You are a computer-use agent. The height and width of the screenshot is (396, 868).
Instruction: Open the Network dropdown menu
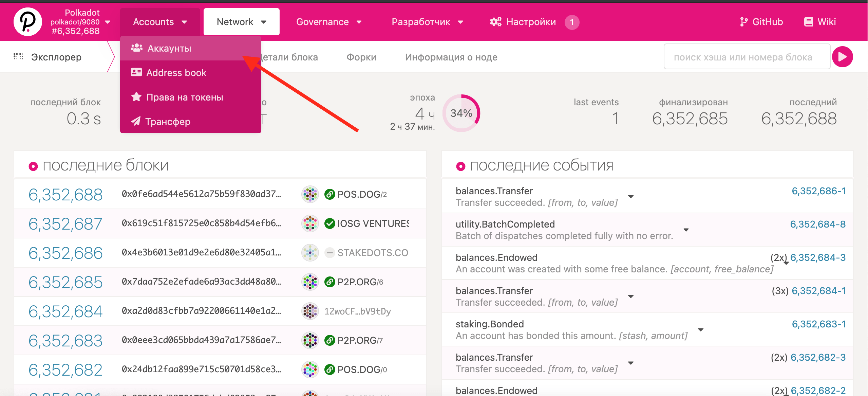coord(241,22)
